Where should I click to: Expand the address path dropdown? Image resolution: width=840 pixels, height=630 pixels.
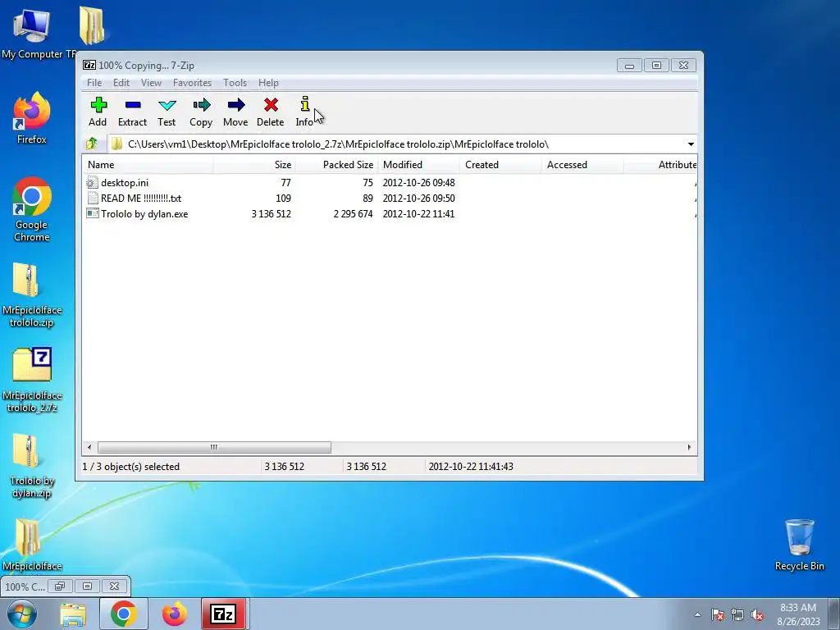click(691, 144)
